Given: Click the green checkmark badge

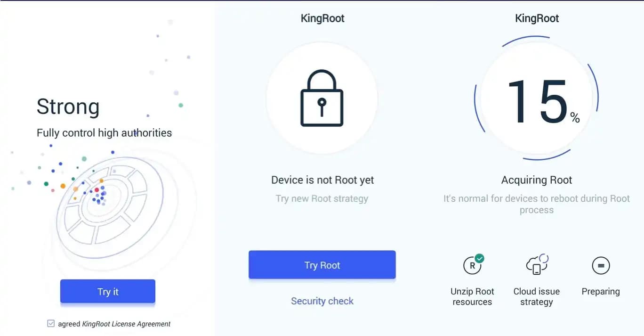Looking at the screenshot, I should (x=479, y=258).
